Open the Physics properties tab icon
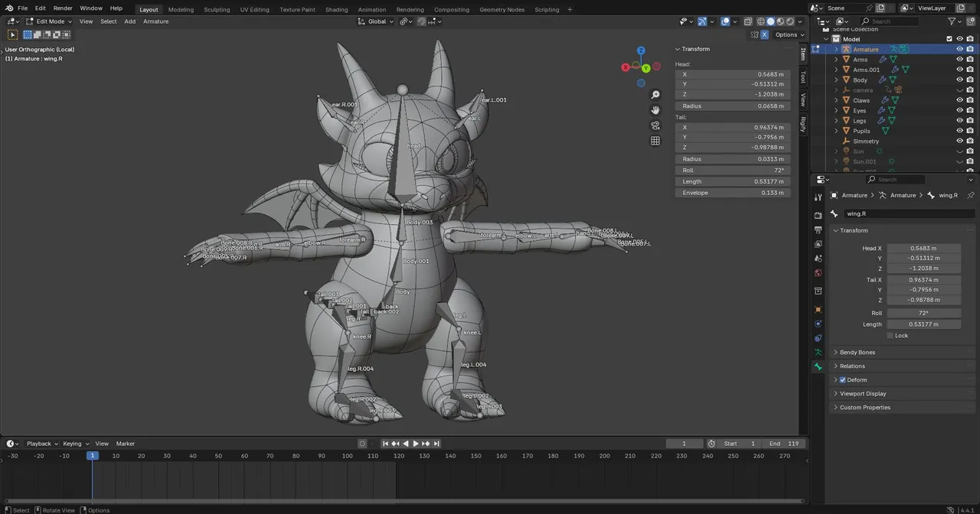The image size is (980, 514). tap(818, 324)
